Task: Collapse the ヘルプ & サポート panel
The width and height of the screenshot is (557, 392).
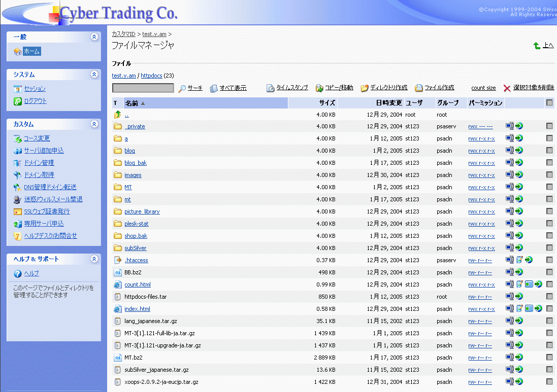Action: pos(93,259)
